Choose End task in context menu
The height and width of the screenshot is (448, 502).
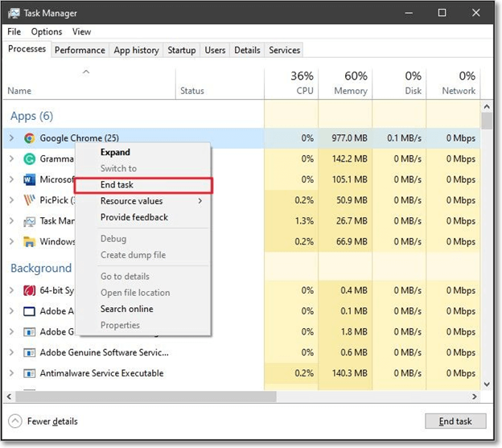coord(143,185)
